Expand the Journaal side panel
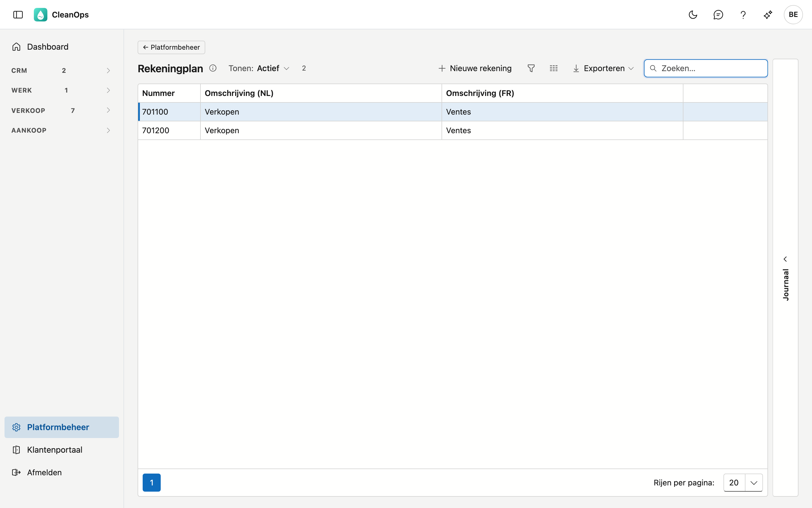The image size is (812, 508). pos(785,278)
